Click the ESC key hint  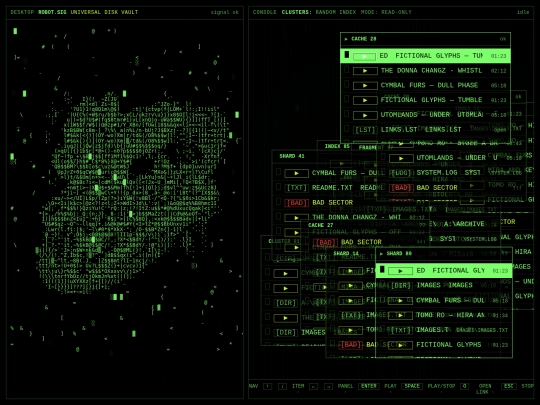[x=509, y=386]
